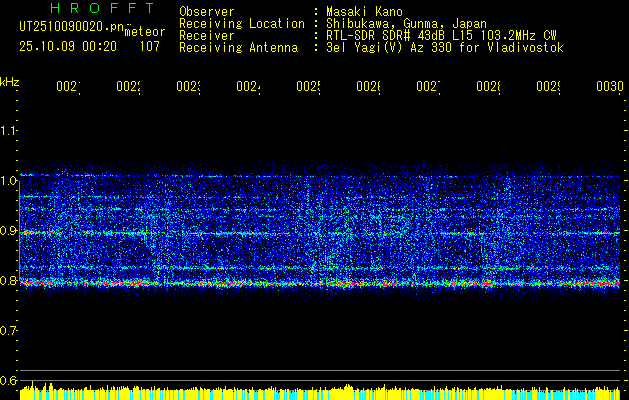Click the 0025 time marker
This screenshot has width=629, height=400.
[x=308, y=86]
